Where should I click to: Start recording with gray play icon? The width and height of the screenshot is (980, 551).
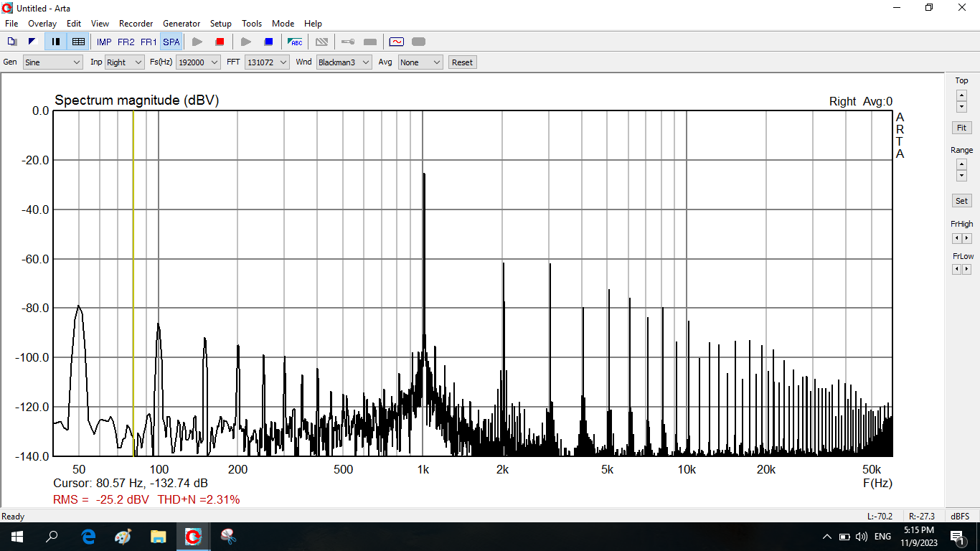[197, 42]
